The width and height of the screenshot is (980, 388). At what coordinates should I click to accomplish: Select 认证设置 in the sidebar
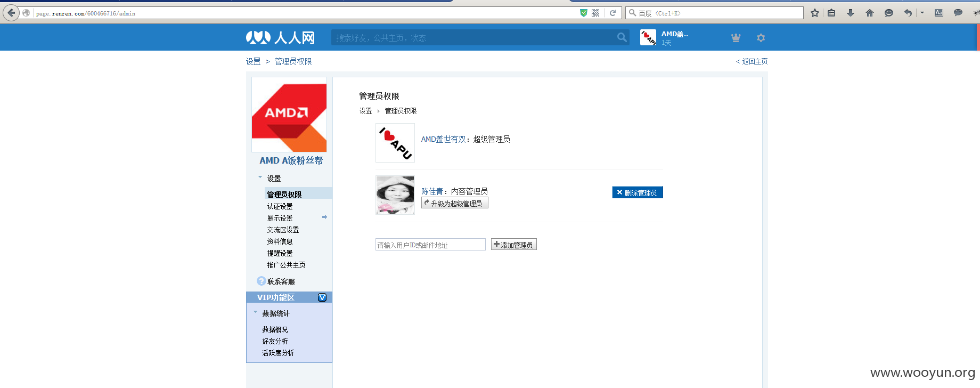tap(280, 206)
